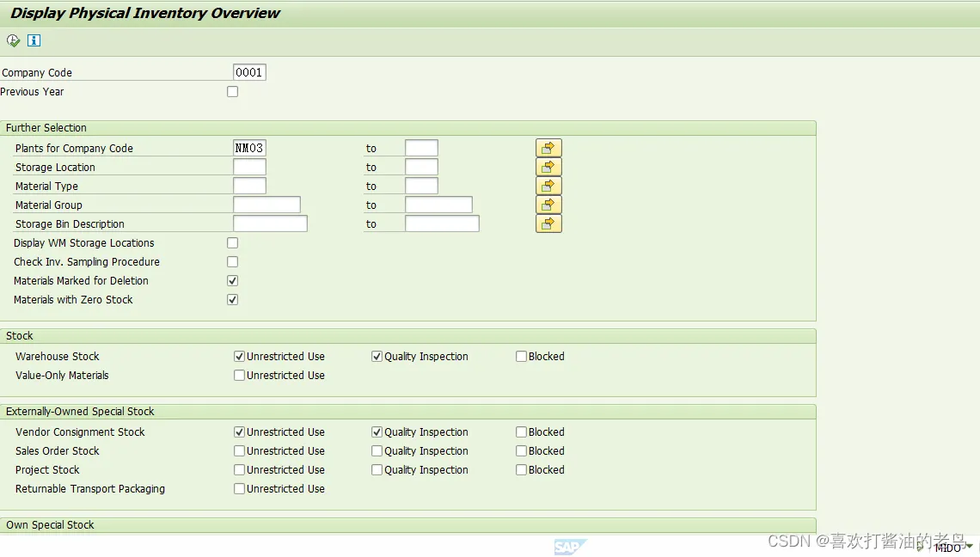Enable Check Inv. Sampling Procedure checkbox
Image resolution: width=980 pixels, height=557 pixels.
click(232, 262)
